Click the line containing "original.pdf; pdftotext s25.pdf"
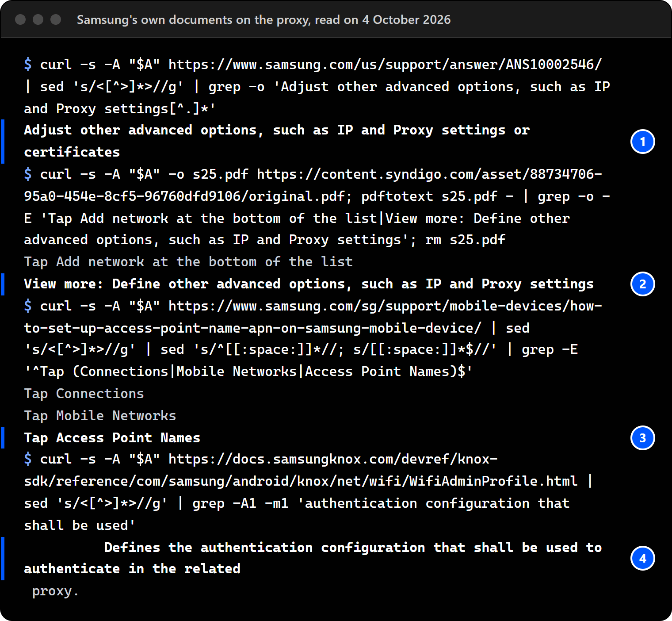Screen dimensions: 672x621 (x=317, y=196)
